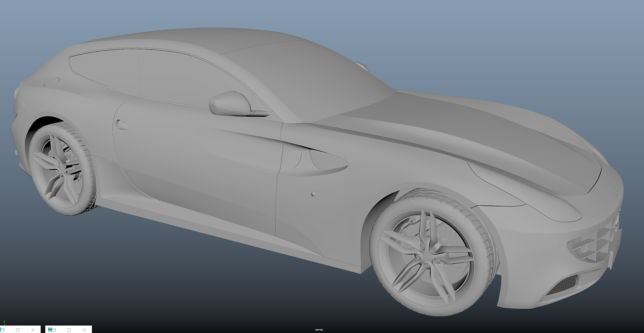Viewport: 644px width, 333px height.
Task: Click the persp camera label
Action: (319, 330)
